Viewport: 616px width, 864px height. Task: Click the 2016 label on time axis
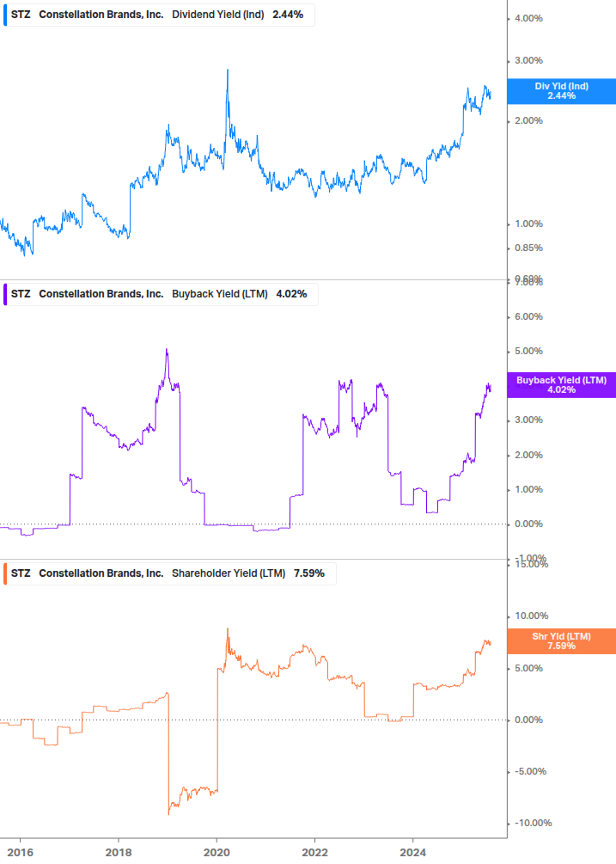click(21, 853)
